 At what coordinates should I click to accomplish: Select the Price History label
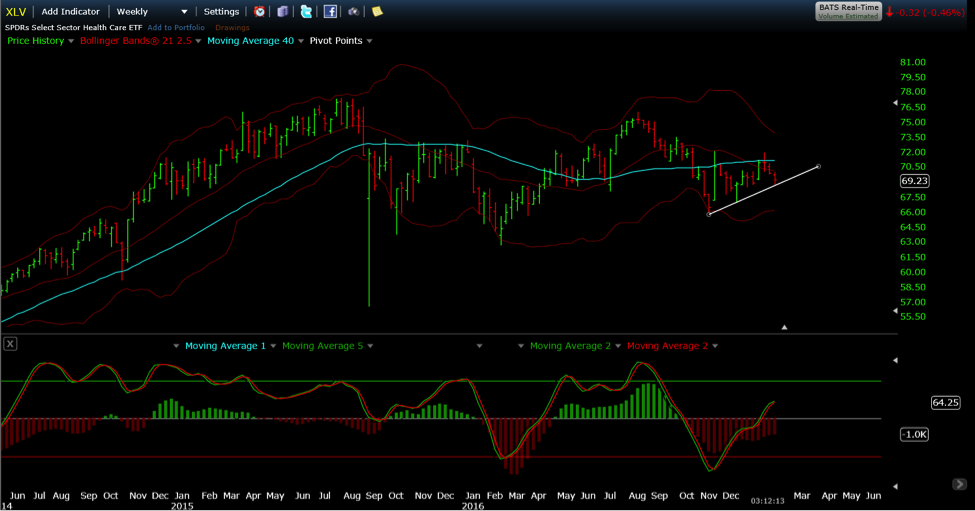[35, 40]
